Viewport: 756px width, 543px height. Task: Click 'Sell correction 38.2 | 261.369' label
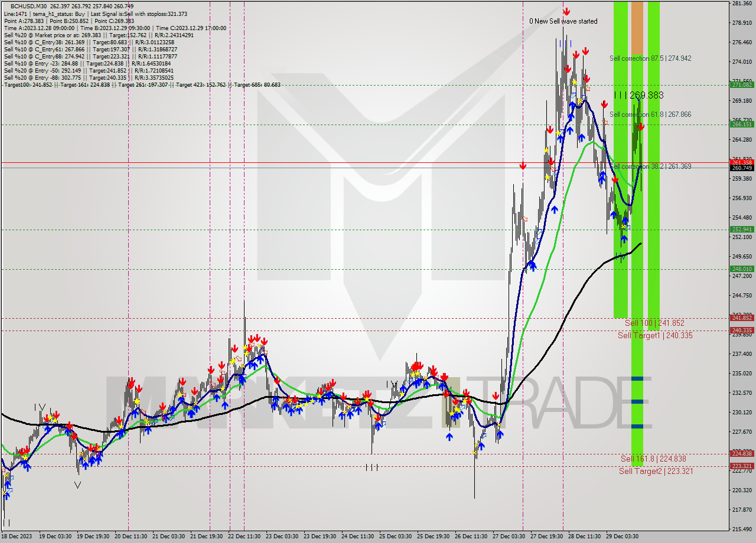click(x=650, y=166)
